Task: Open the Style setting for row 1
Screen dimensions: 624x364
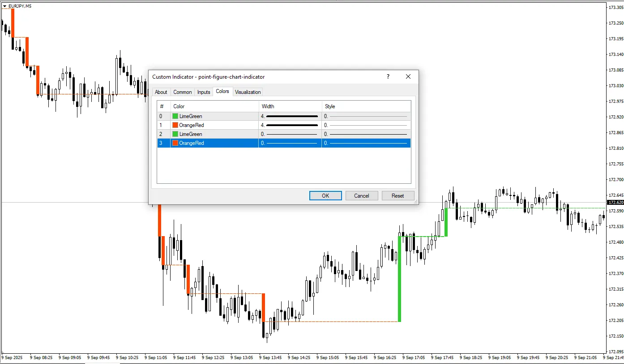Action: 365,125
